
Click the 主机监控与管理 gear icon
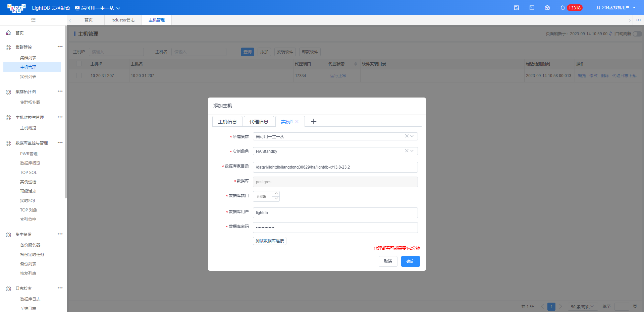(x=8, y=118)
